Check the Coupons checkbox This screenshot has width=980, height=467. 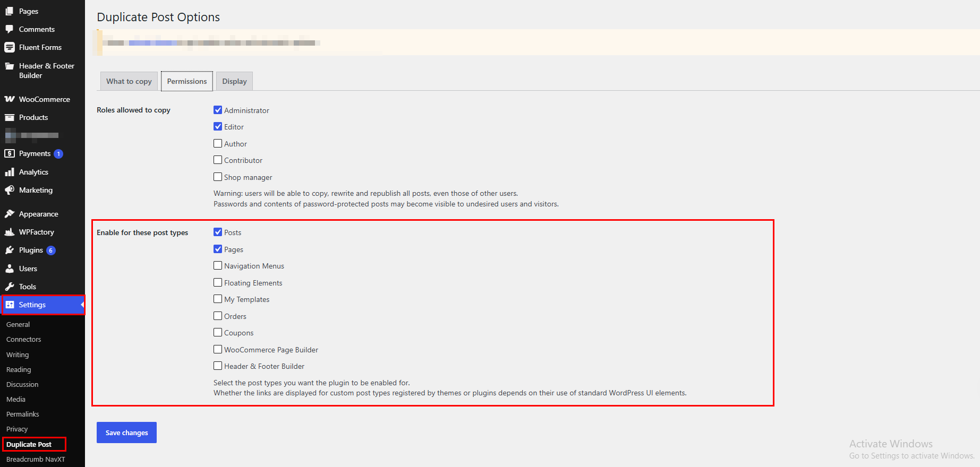click(x=218, y=332)
